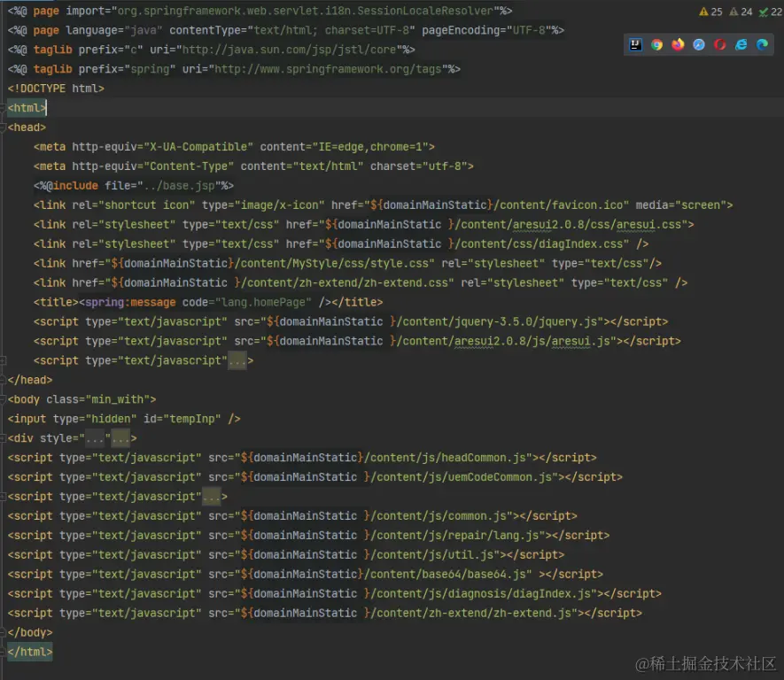The image size is (784, 680).
Task: Click the closing </html> tag
Action: click(30, 652)
